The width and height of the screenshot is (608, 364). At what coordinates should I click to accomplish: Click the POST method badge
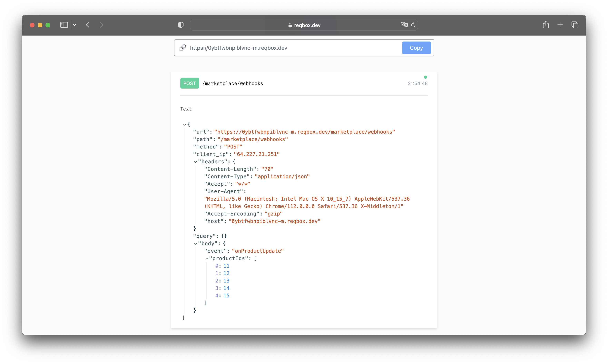coord(189,83)
